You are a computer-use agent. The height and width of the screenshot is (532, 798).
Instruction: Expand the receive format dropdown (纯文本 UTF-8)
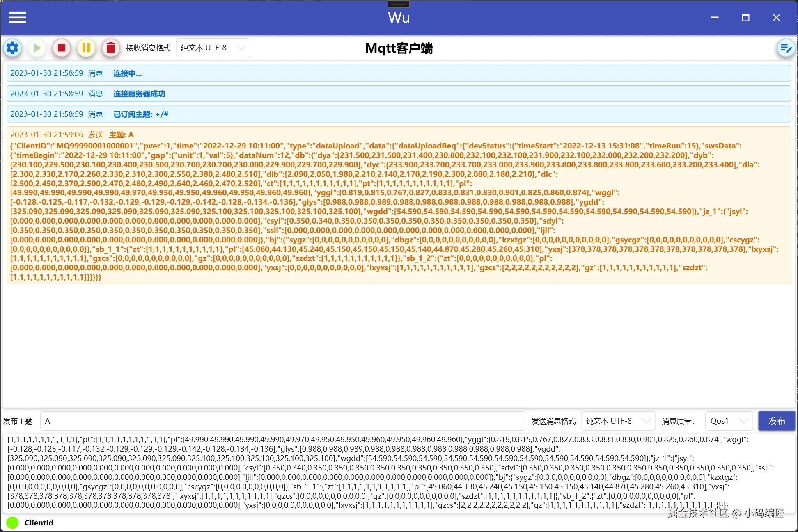pos(213,48)
